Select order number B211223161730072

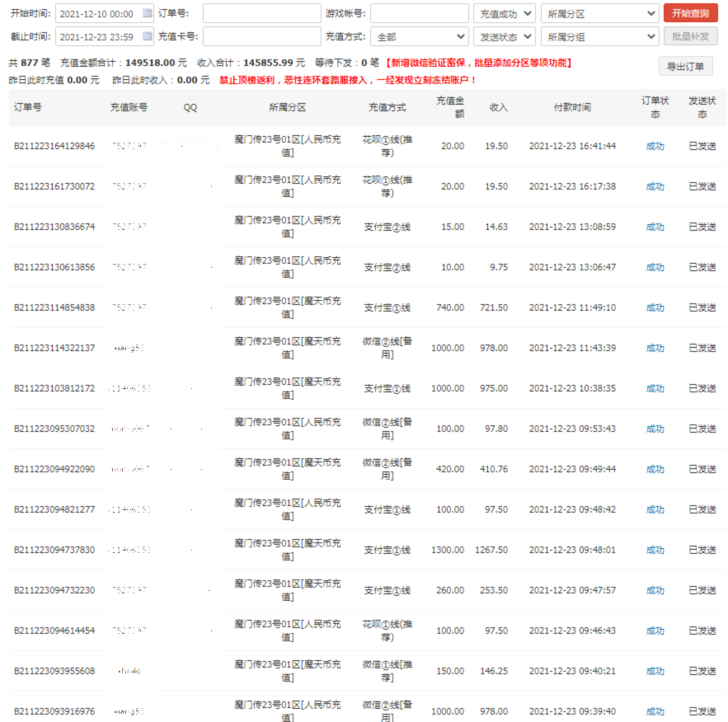coord(54,186)
